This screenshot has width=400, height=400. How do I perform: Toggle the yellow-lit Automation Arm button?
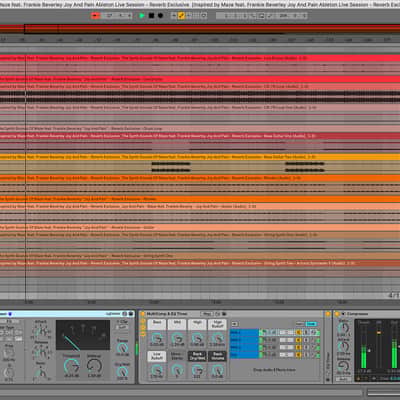pyautogui.click(x=181, y=16)
